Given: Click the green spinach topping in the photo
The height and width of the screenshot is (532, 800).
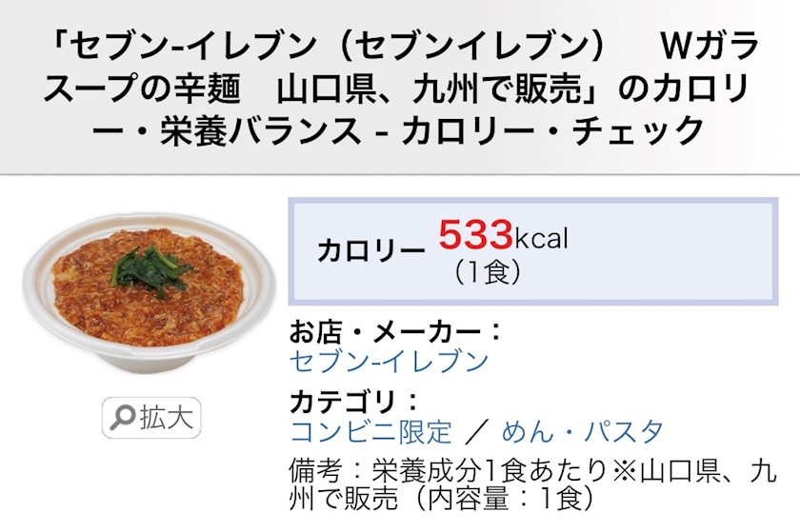Looking at the screenshot, I should (150, 267).
